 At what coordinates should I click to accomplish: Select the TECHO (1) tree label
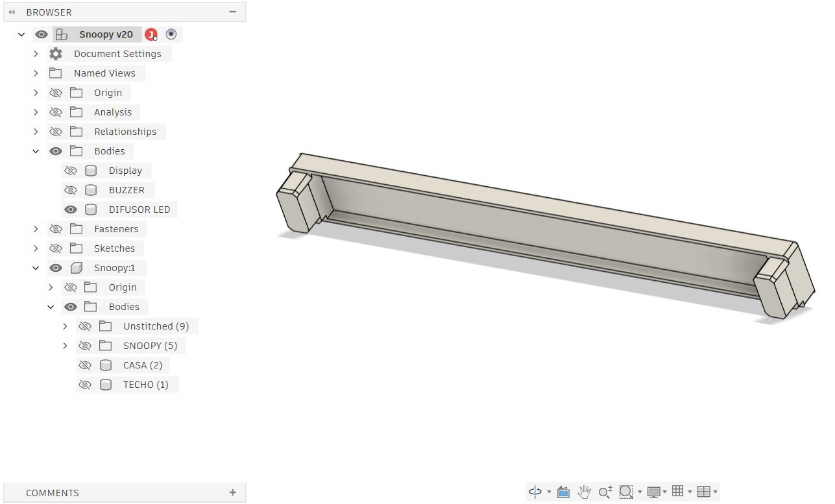tap(146, 385)
